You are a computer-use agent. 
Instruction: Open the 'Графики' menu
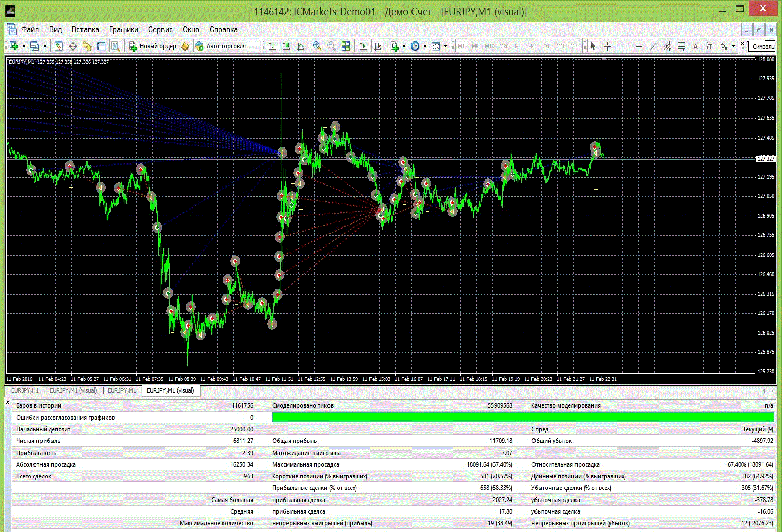point(124,30)
